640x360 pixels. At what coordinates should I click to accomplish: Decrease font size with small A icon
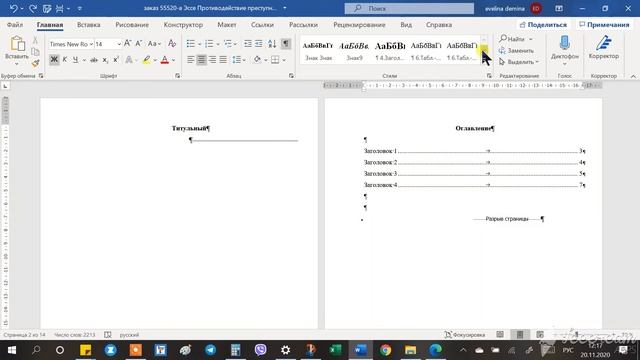pos(138,43)
